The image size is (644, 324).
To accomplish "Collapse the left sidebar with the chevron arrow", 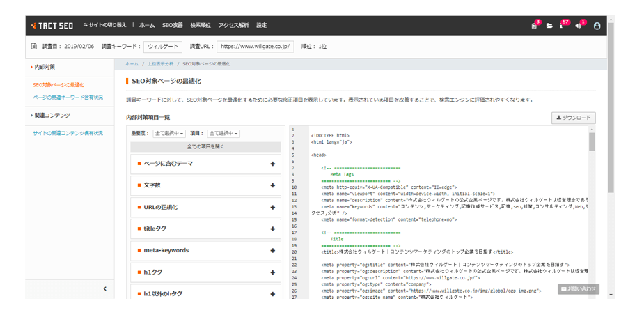I will pos(105,288).
